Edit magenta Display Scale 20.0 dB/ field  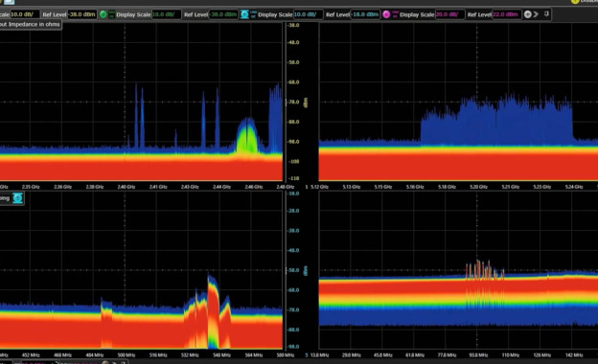450,14
